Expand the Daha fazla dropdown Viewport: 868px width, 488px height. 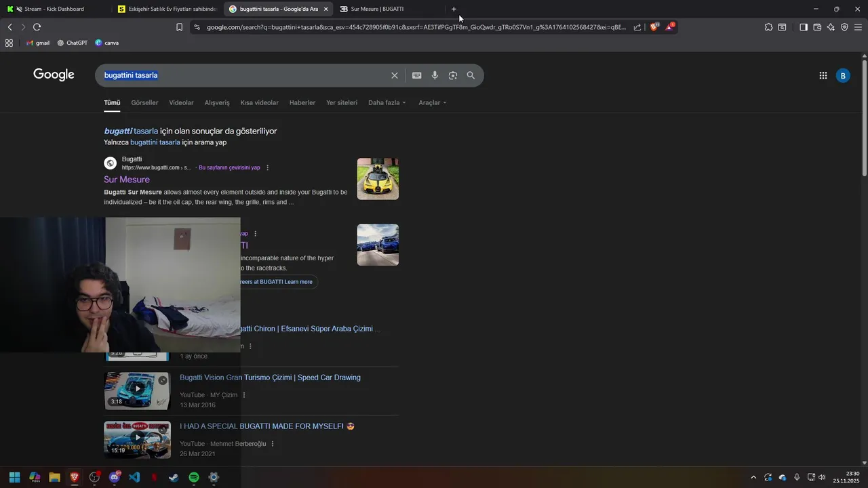pyautogui.click(x=387, y=103)
